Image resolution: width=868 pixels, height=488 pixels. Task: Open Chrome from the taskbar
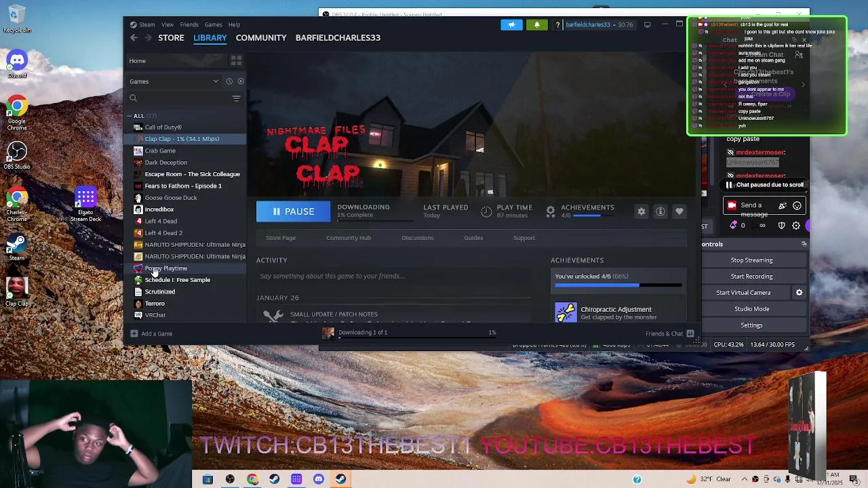pos(252,479)
